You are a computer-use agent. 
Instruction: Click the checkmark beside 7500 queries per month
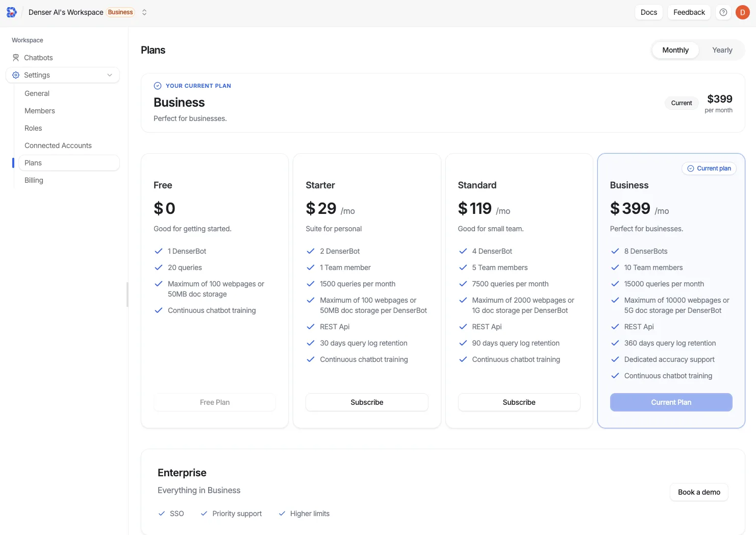[x=463, y=284]
